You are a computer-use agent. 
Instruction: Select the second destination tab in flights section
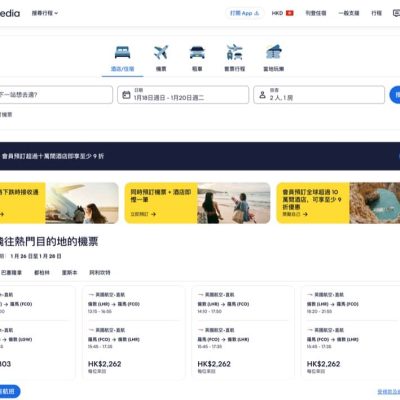(x=42, y=273)
